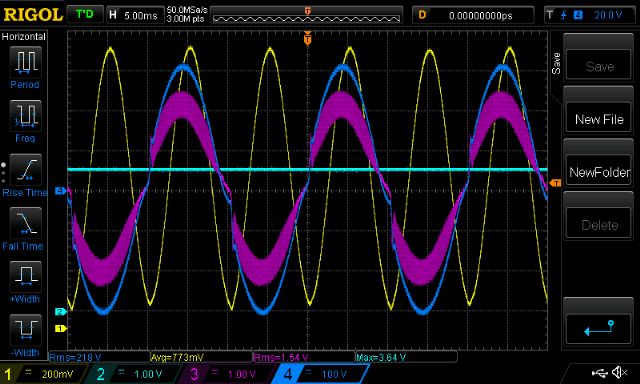Select the Freq measurement icon
Screen dimensions: 640x384
click(x=25, y=115)
